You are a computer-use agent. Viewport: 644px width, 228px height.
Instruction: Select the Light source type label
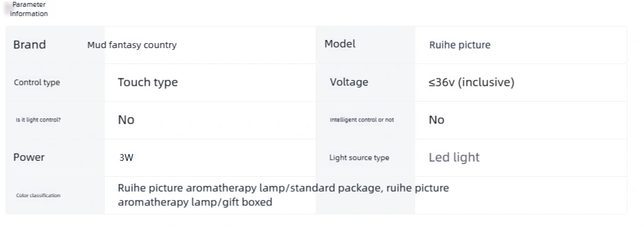pos(360,158)
